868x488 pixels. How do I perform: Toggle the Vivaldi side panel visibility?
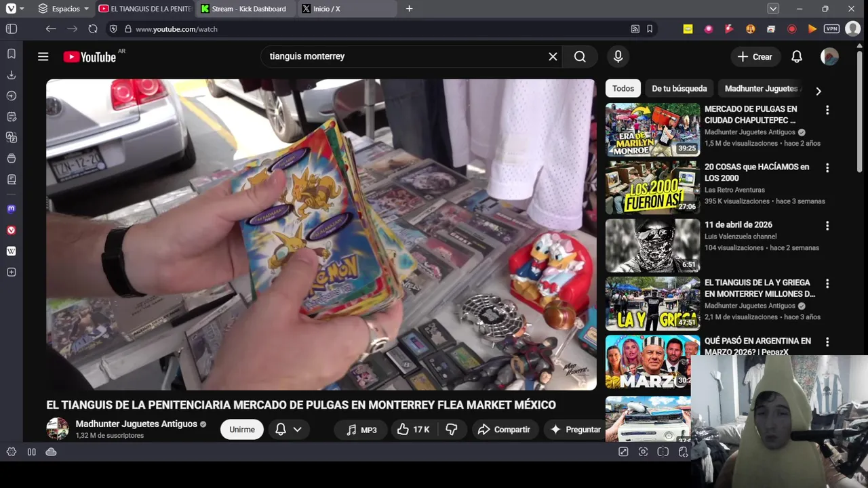(12, 29)
